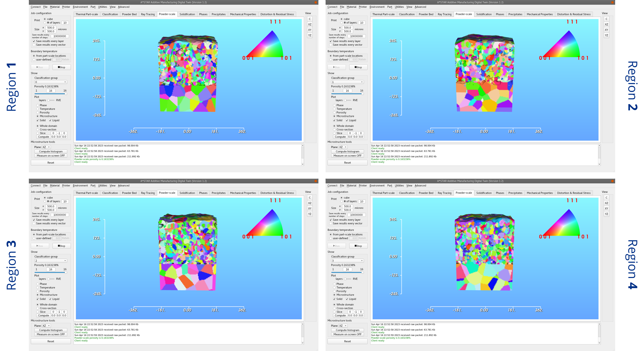Screen dimensions: 644x351
Task: Click the Stop button in Region 4 window
Action: tap(358, 246)
